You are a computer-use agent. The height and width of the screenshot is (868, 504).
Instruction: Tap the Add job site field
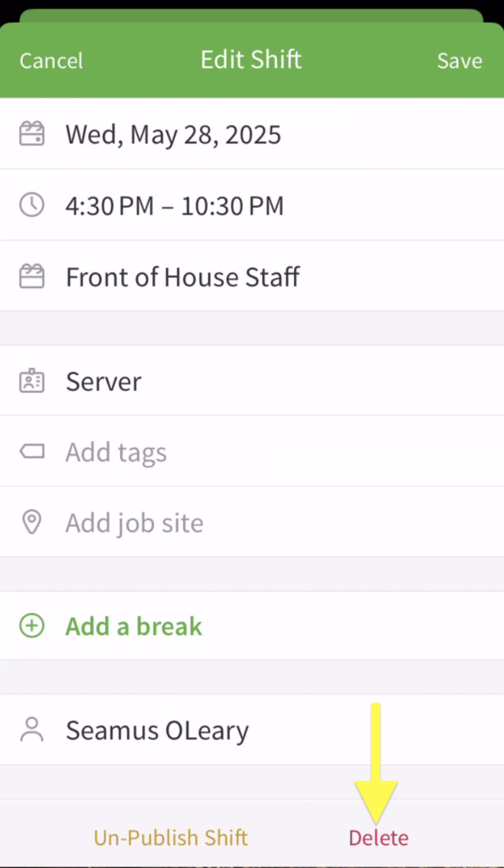pyautogui.click(x=252, y=522)
